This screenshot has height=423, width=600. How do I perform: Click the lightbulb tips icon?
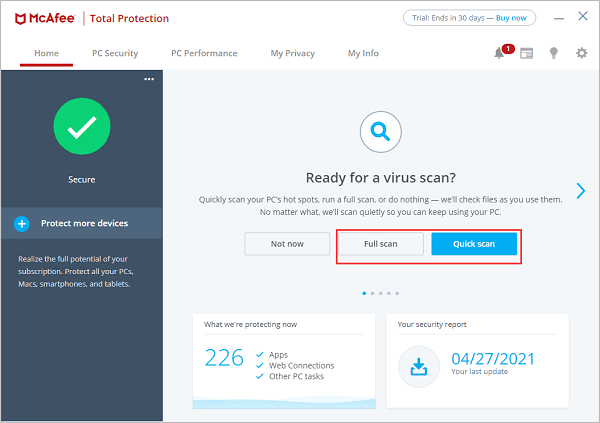553,53
